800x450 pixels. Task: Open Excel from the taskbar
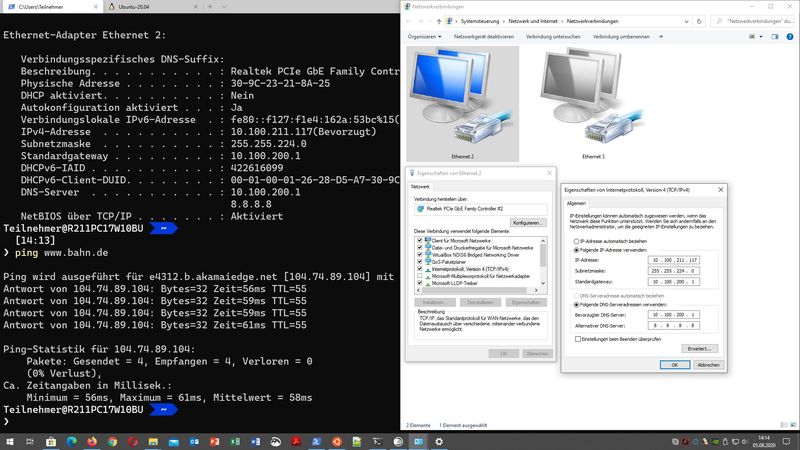pyautogui.click(x=235, y=442)
